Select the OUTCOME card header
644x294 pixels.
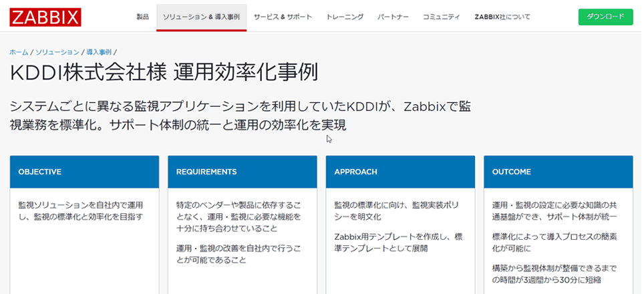click(558, 172)
